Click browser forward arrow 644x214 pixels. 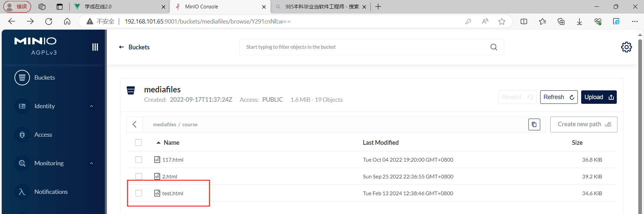coord(30,22)
